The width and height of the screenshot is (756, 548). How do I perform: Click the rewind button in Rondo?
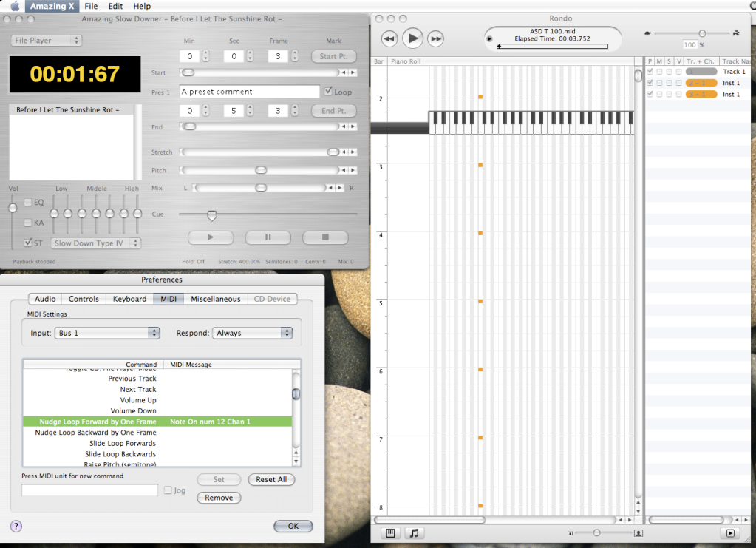[389, 39]
